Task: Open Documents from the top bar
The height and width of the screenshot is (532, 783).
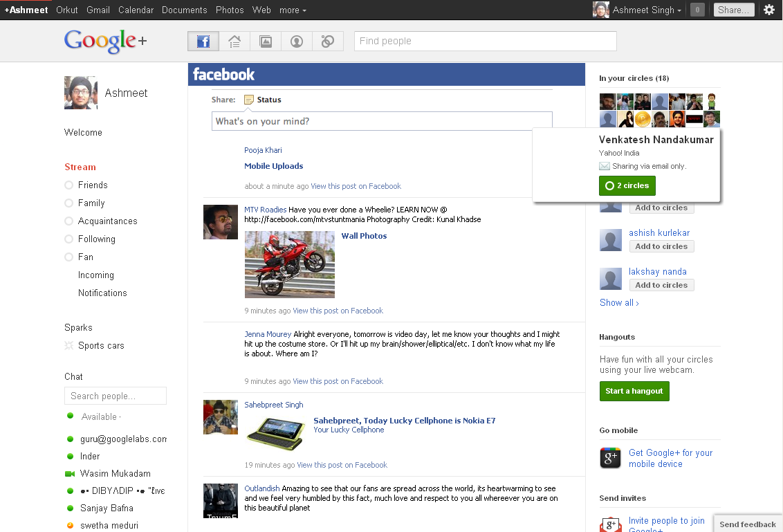Action: tap(184, 10)
